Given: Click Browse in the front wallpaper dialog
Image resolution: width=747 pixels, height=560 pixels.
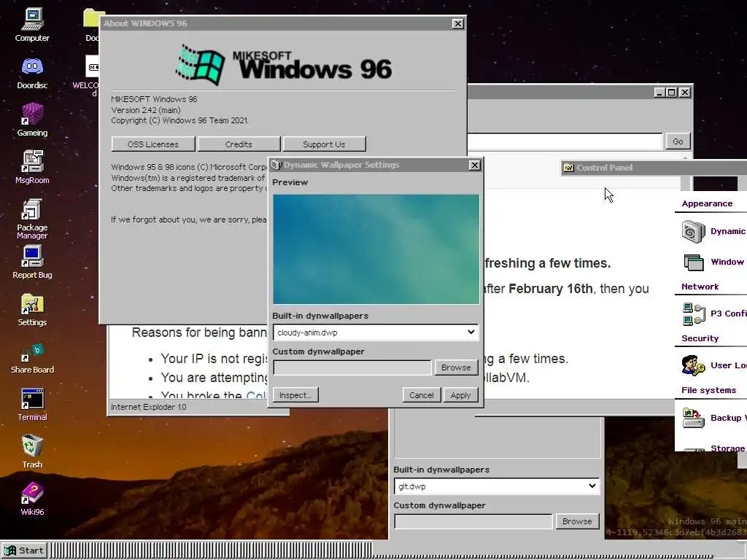Looking at the screenshot, I should tap(456, 367).
